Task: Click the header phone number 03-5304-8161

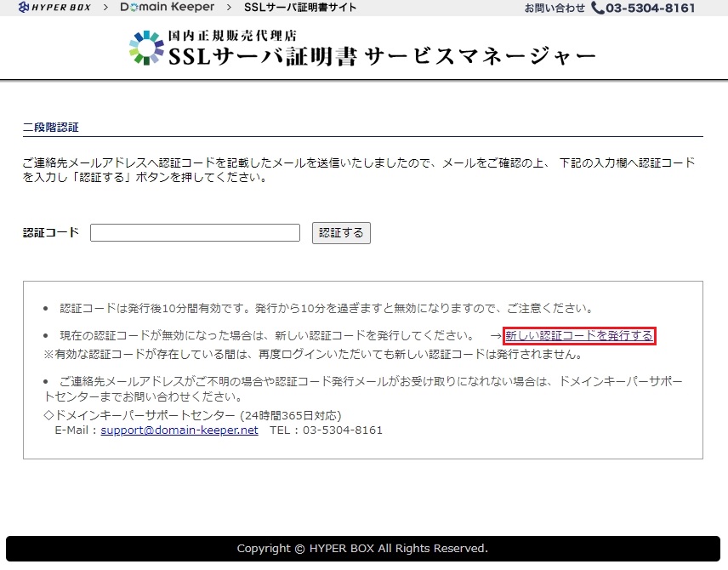Action: click(651, 8)
